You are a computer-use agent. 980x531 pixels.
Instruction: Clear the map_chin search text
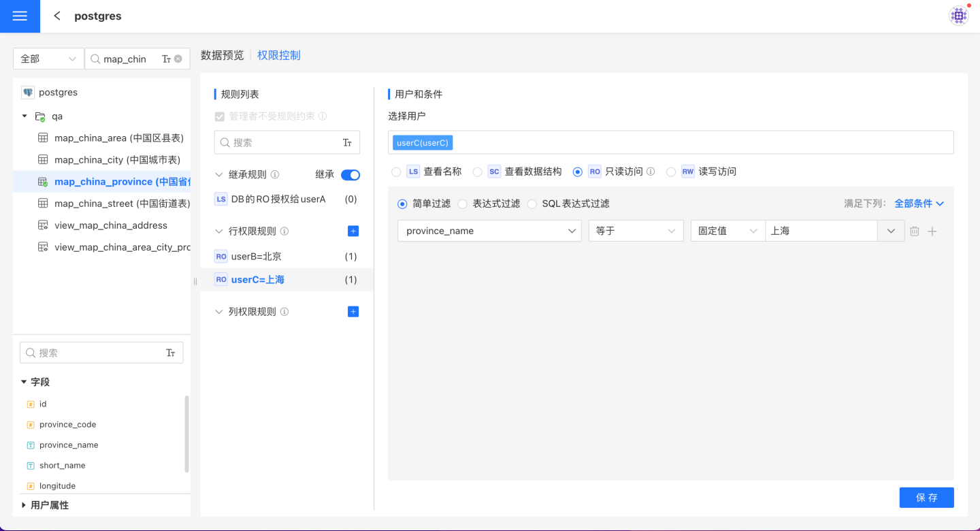coord(178,59)
